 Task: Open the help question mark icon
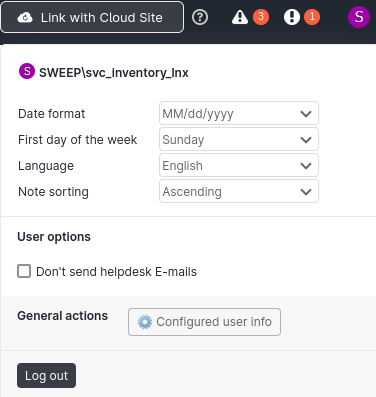pos(200,17)
